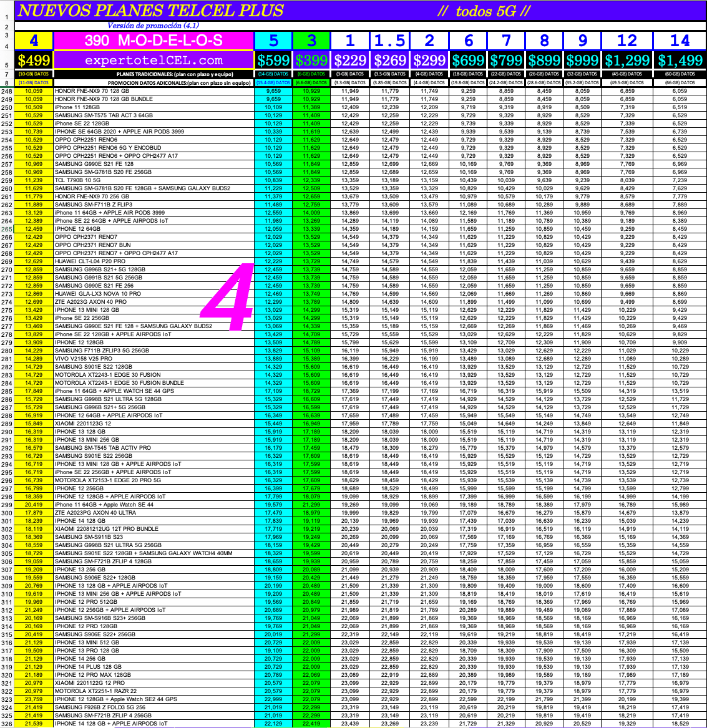Image resolution: width=707 pixels, height=728 pixels.
Task: Click the '$699' plan price header
Action: pos(468,61)
